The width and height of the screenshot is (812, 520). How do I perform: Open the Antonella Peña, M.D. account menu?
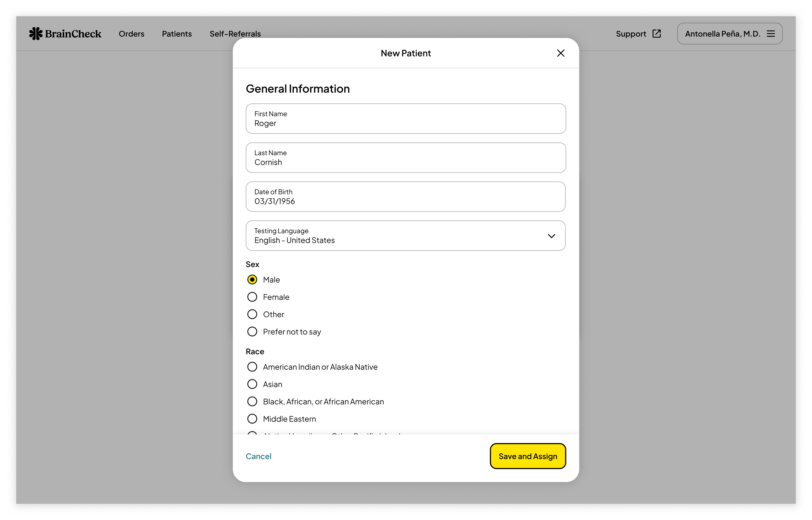(722, 34)
